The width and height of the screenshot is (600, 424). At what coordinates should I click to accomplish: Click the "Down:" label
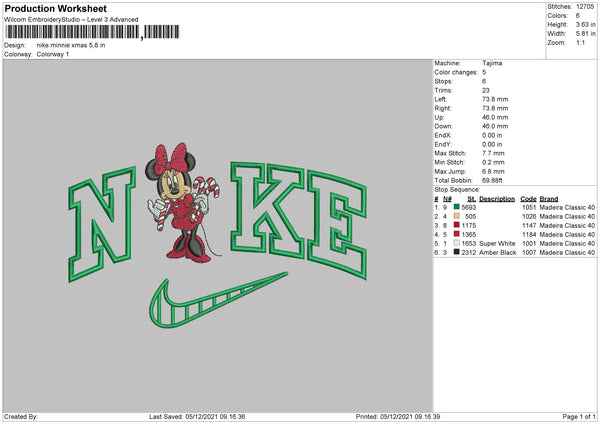(443, 126)
